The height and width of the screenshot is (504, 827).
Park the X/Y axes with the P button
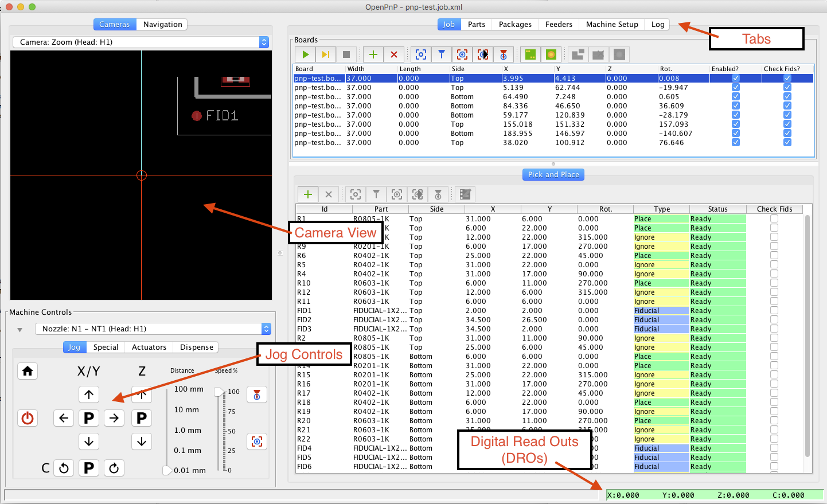pyautogui.click(x=89, y=418)
